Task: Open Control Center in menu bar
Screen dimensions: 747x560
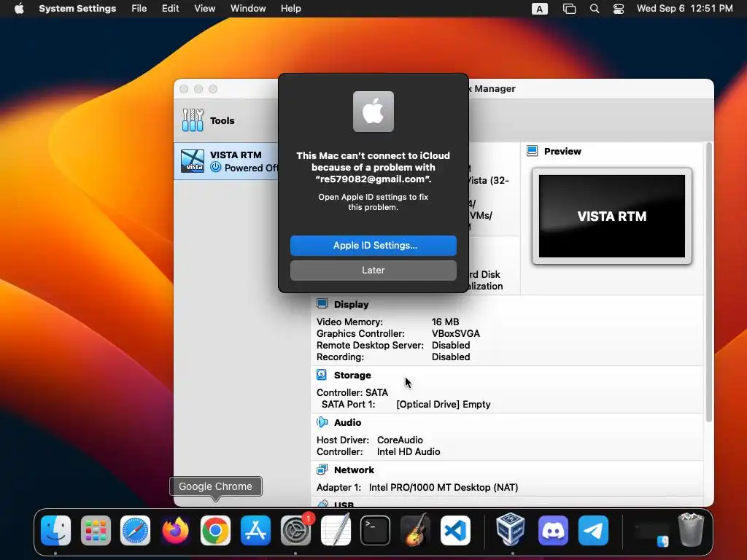Action: 619,9
